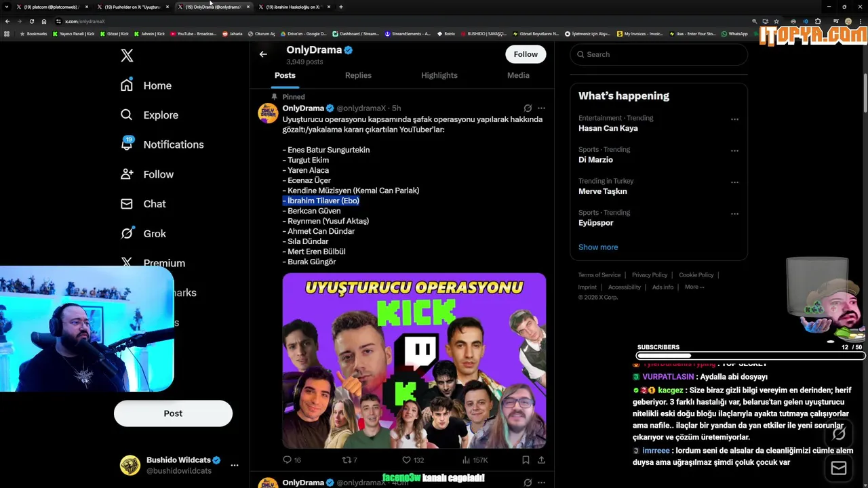Open OnlyDrama avatar on pinned post

tap(268, 113)
